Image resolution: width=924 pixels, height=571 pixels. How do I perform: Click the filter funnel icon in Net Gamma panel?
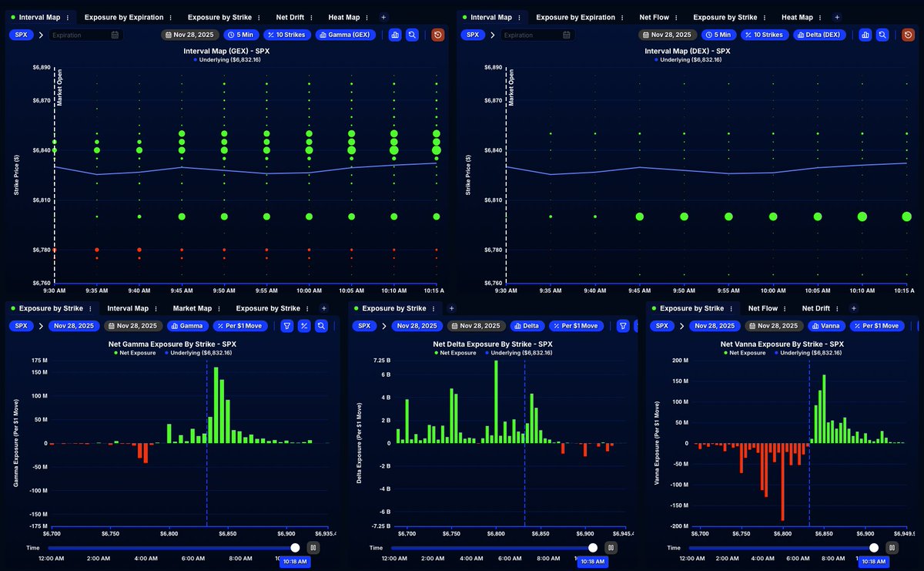pyautogui.click(x=286, y=326)
